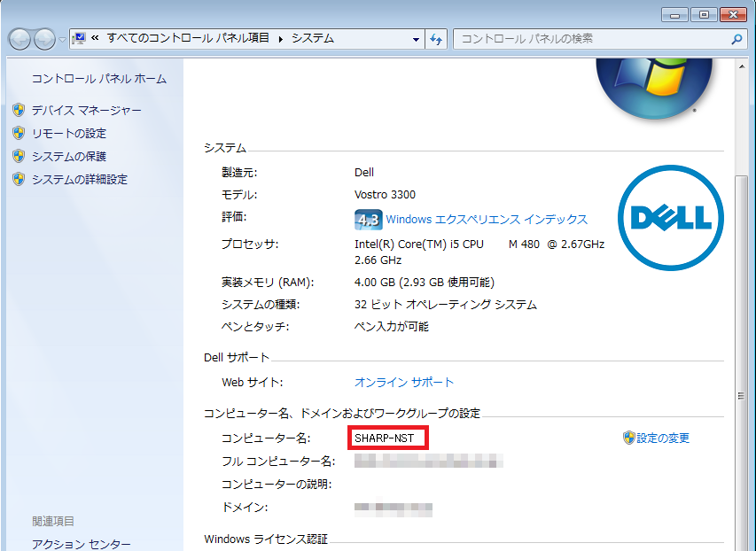
Task: Click the shield icon beside デバイス マネージャー
Action: tap(19, 110)
